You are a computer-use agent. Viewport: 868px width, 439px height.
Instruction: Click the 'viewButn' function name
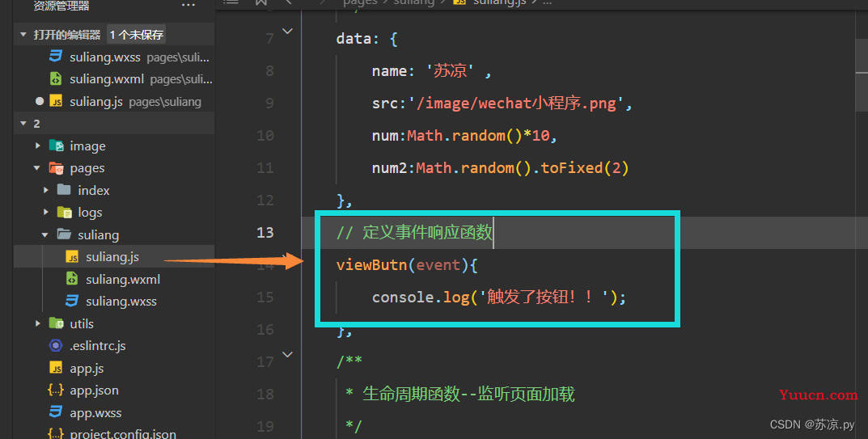[371, 264]
